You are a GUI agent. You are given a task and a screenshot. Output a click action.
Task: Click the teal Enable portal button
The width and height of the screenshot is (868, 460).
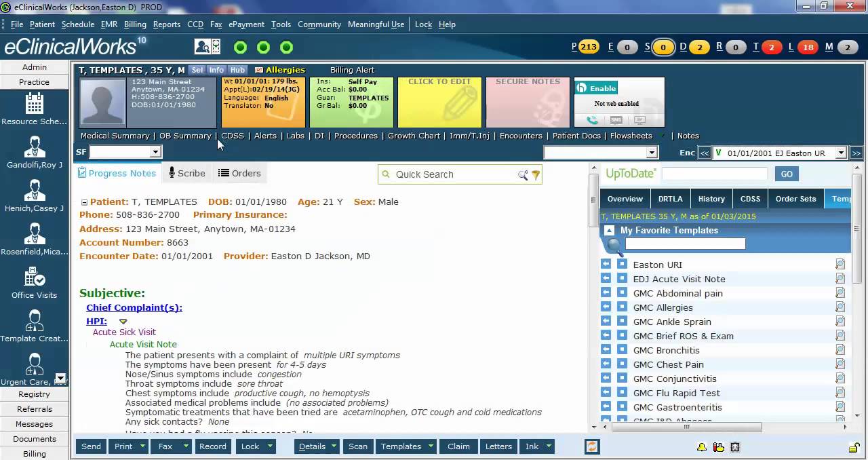click(x=597, y=88)
